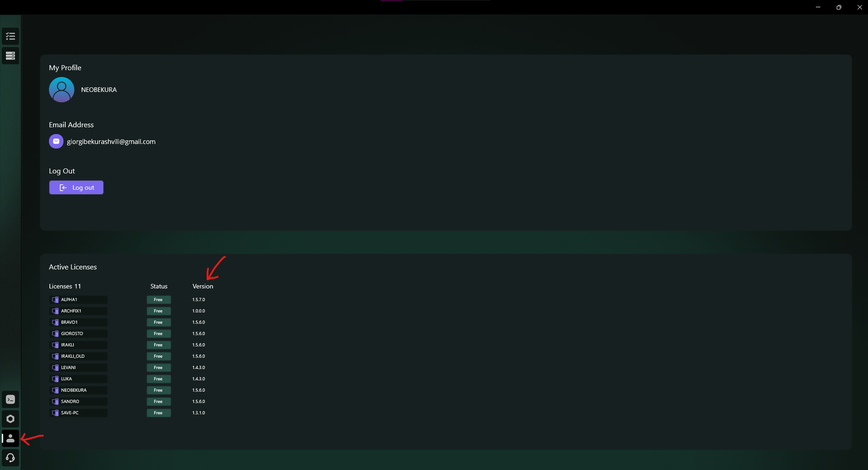Screen dimensions: 868x470
Task: Click the device icon beside ALPHA1
Action: pos(56,299)
